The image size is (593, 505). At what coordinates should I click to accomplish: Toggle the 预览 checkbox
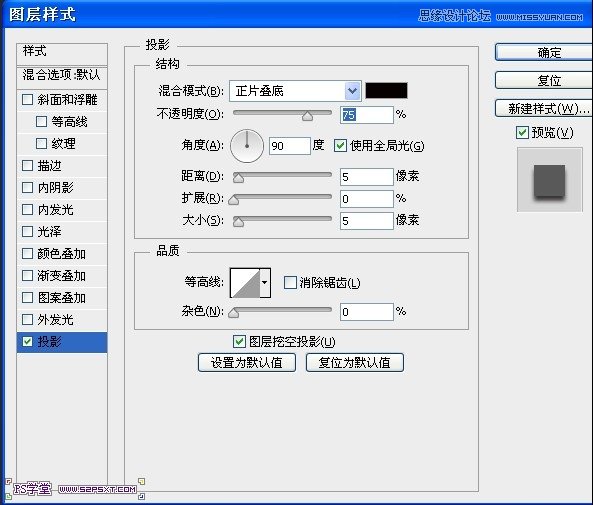tap(522, 133)
